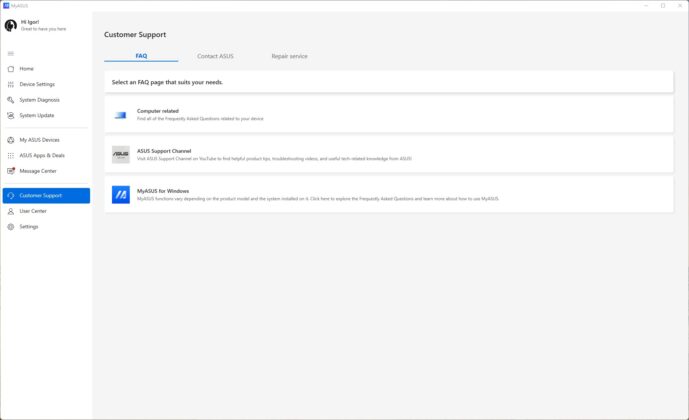This screenshot has height=420, width=689.
Task: Switch to the Contact ASUS tab
Action: coord(215,56)
